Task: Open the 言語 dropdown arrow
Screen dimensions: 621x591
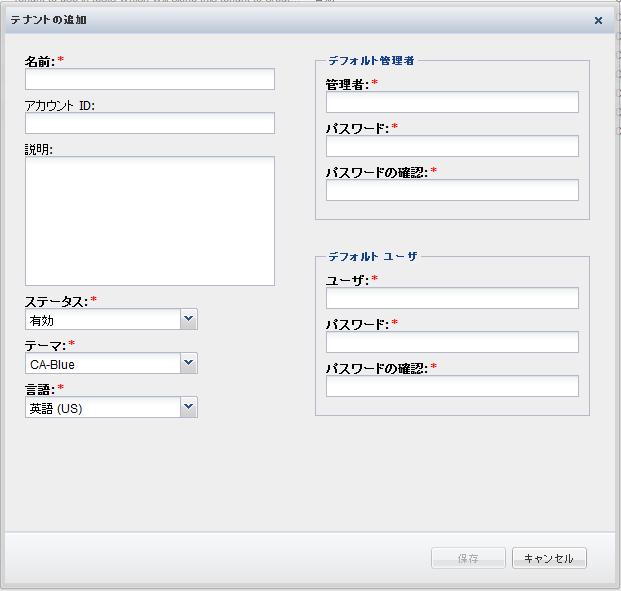Action: click(x=188, y=406)
